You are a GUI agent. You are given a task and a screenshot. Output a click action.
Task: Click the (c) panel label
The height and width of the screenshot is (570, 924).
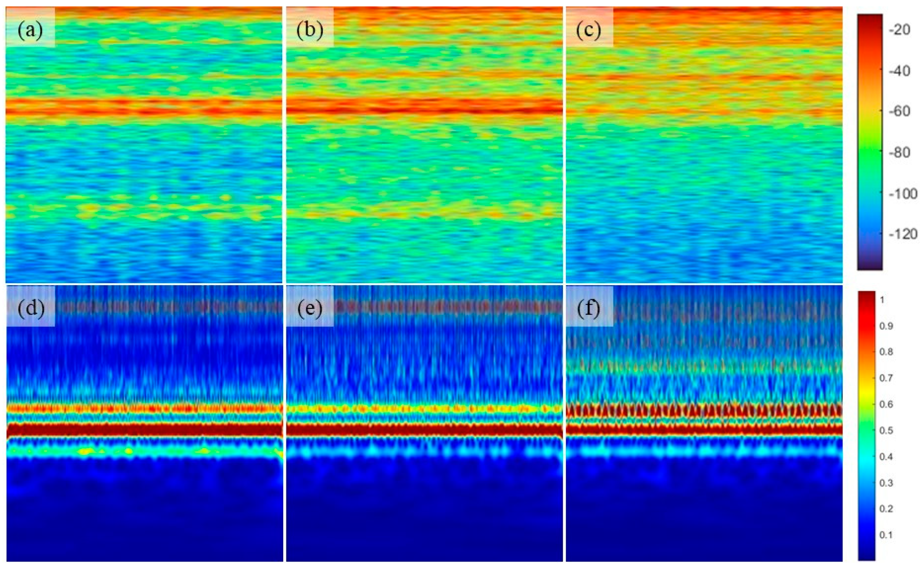coord(589,30)
